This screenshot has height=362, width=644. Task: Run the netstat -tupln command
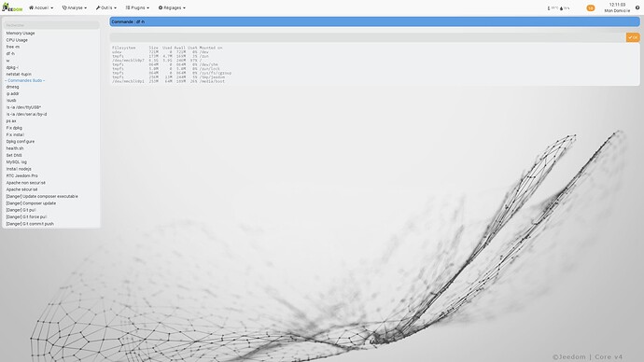19,75
